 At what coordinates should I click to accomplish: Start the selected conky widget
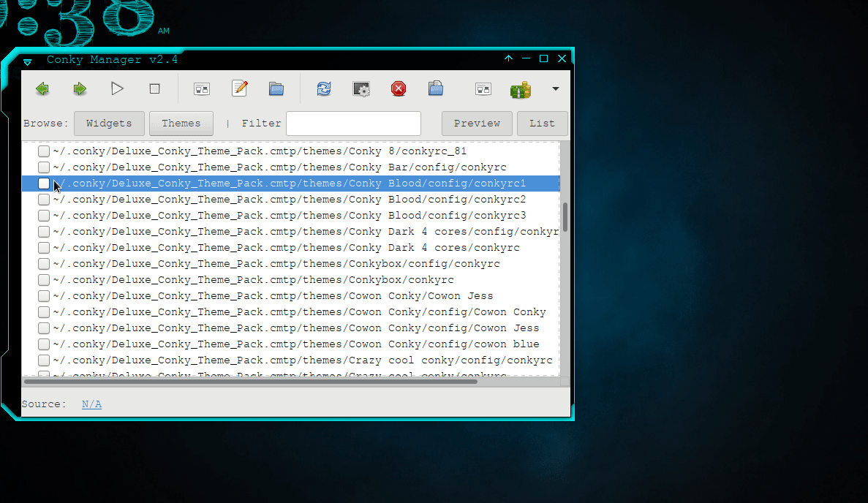click(117, 88)
